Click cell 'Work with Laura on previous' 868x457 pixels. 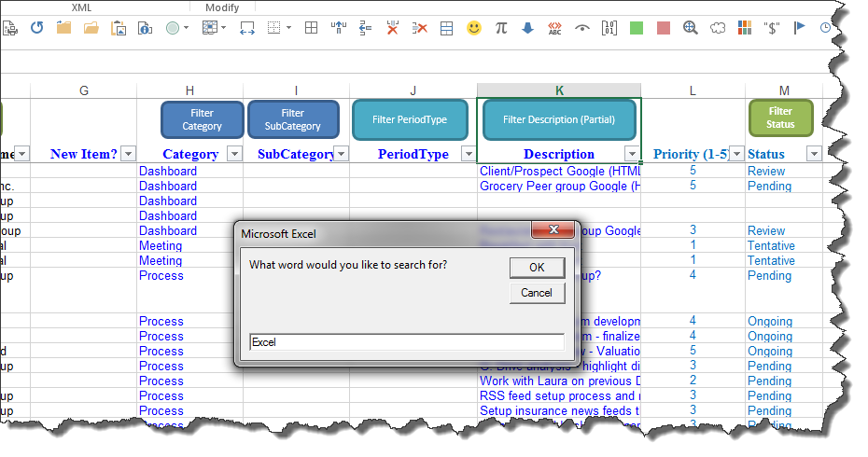coord(559,381)
